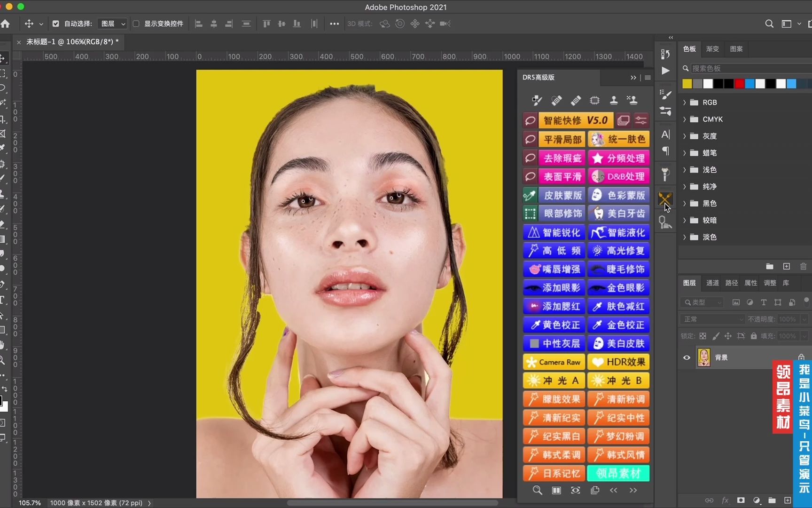Click the delete swatch trash icon
This screenshot has width=812, height=508.
803,266
